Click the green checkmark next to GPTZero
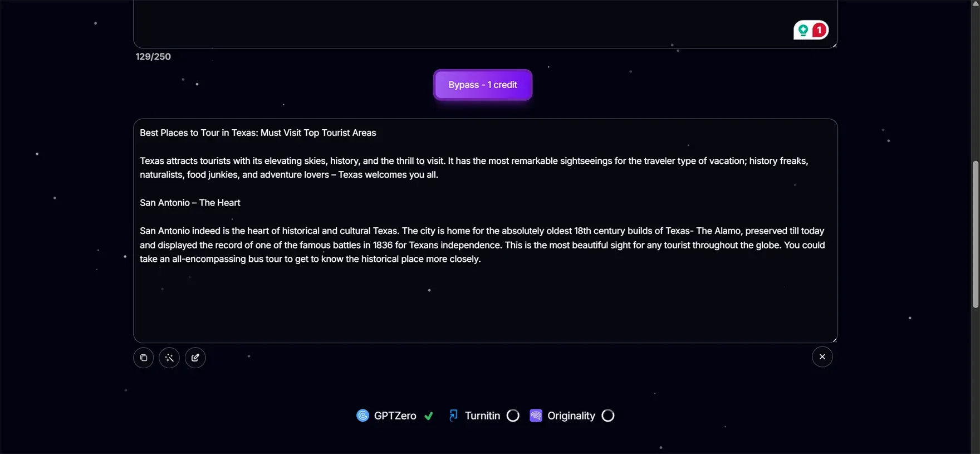This screenshot has width=980, height=454. (429, 416)
